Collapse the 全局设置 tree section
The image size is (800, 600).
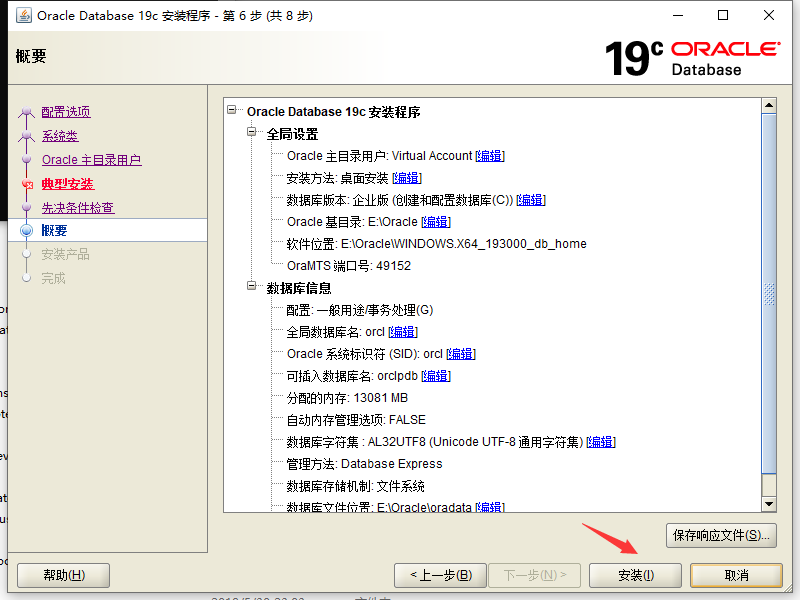[250, 133]
